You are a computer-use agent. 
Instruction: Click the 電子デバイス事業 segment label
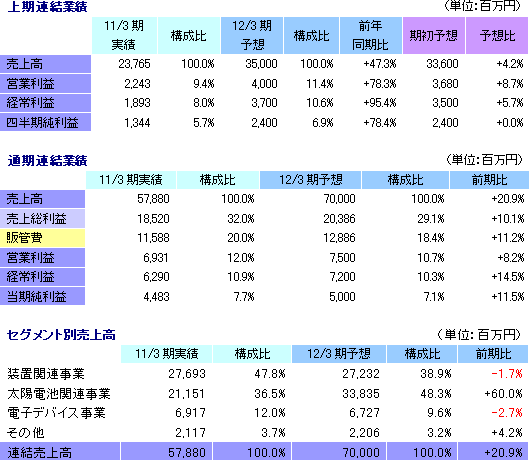click(x=56, y=413)
